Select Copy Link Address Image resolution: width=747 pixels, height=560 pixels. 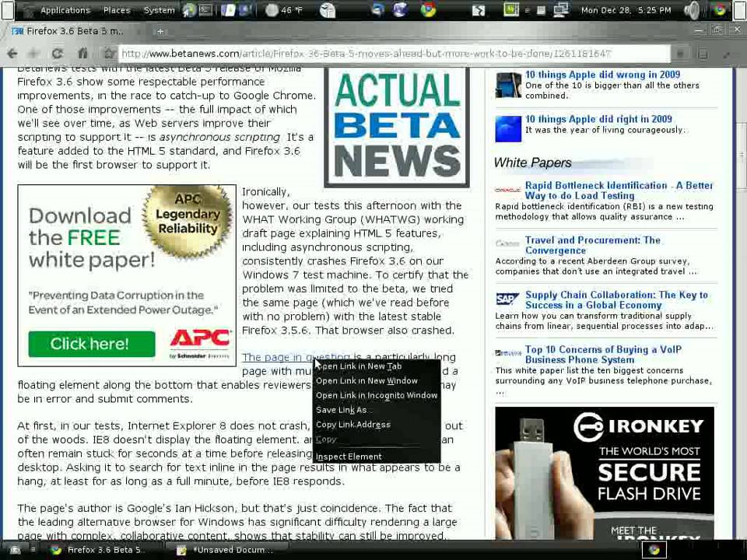click(377, 425)
